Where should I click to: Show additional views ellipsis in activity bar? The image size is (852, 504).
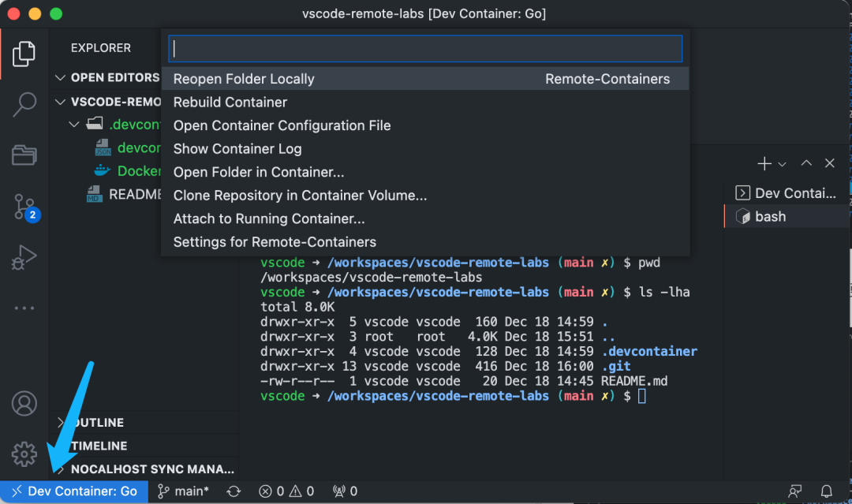(x=24, y=308)
